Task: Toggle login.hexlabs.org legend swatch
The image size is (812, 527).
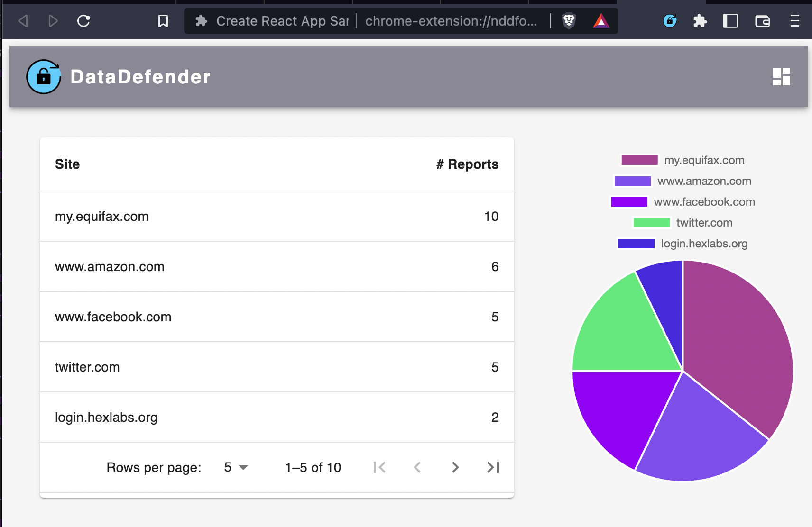Action: tap(637, 244)
